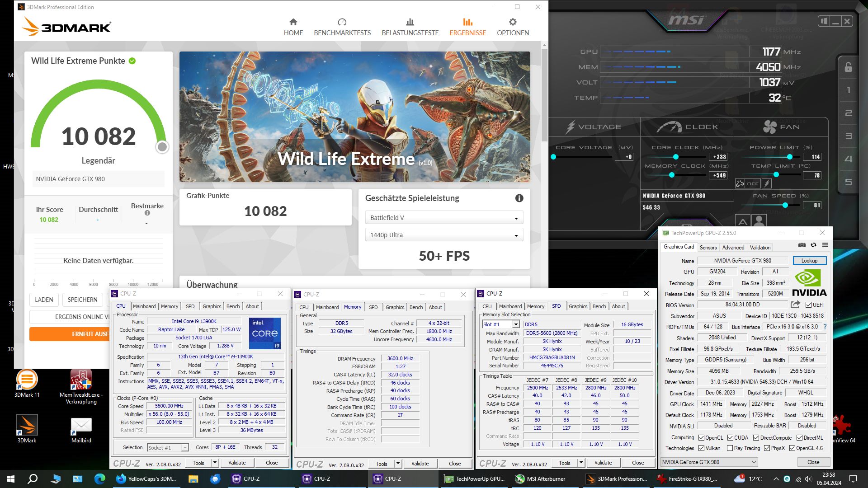Open 1440p Ultra resolution dropdown
The width and height of the screenshot is (868, 488).
pos(444,235)
